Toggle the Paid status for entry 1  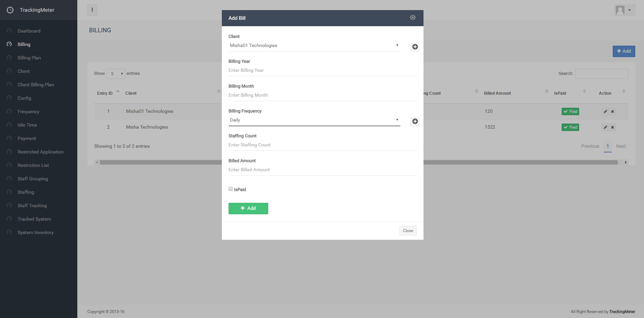(x=570, y=111)
